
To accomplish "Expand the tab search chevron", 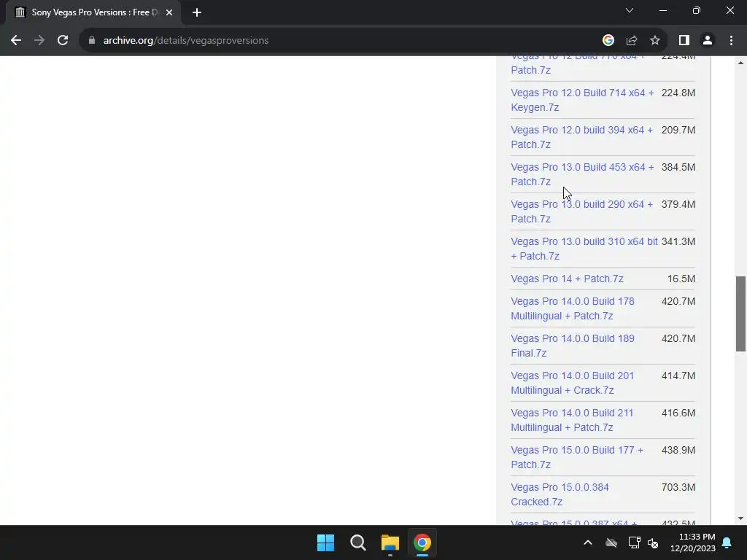I will (x=630, y=10).
